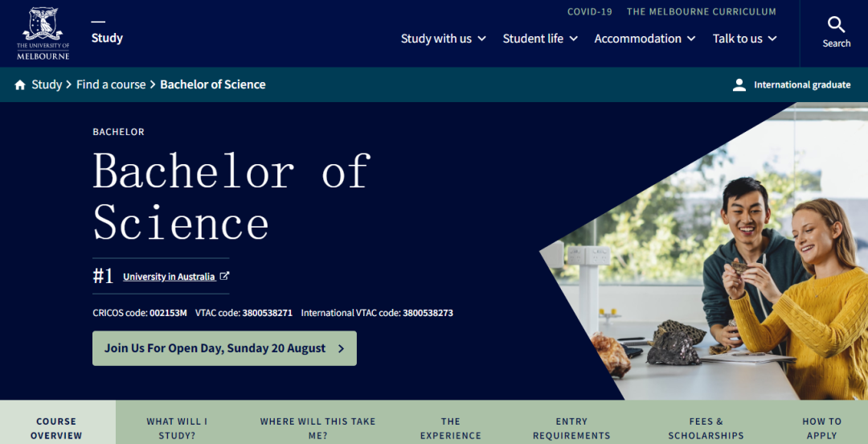Follow the Find a course breadcrumb link
The height and width of the screenshot is (444, 868).
pyautogui.click(x=111, y=84)
